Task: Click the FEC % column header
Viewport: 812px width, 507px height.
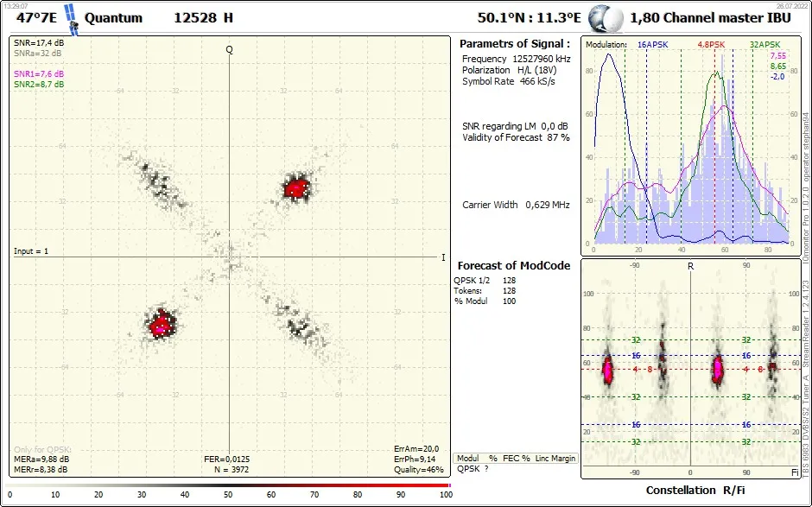Action: click(x=516, y=459)
